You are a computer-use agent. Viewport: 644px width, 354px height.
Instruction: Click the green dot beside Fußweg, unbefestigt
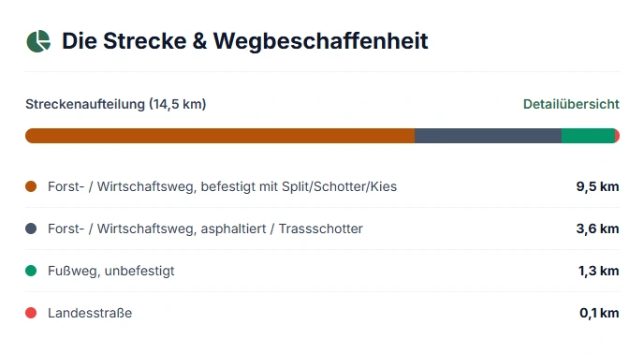coord(31,271)
